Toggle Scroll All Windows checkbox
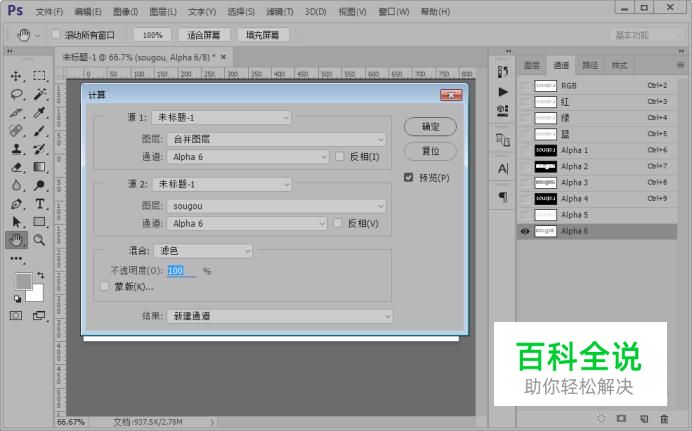 (56, 34)
